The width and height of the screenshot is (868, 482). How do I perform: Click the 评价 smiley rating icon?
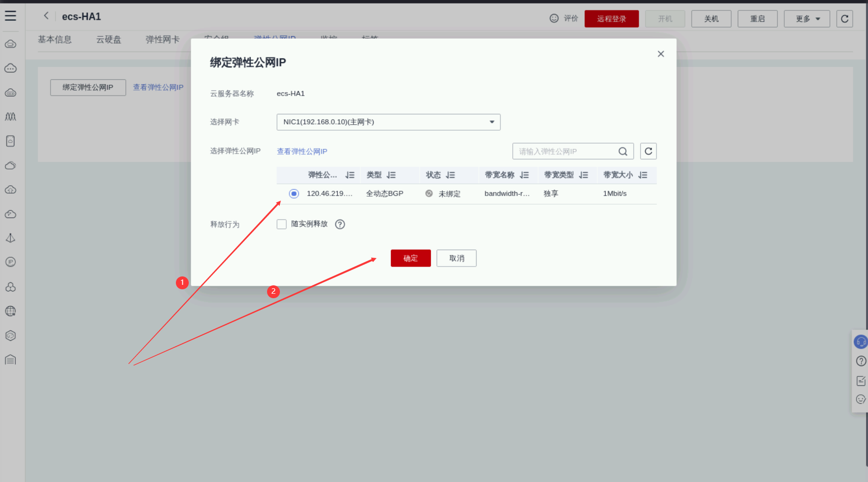(x=554, y=18)
